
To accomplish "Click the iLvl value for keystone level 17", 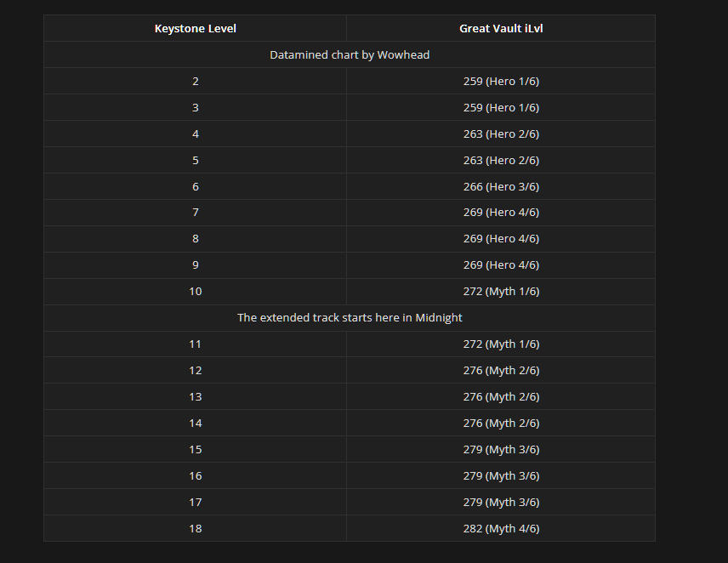I will click(501, 502).
